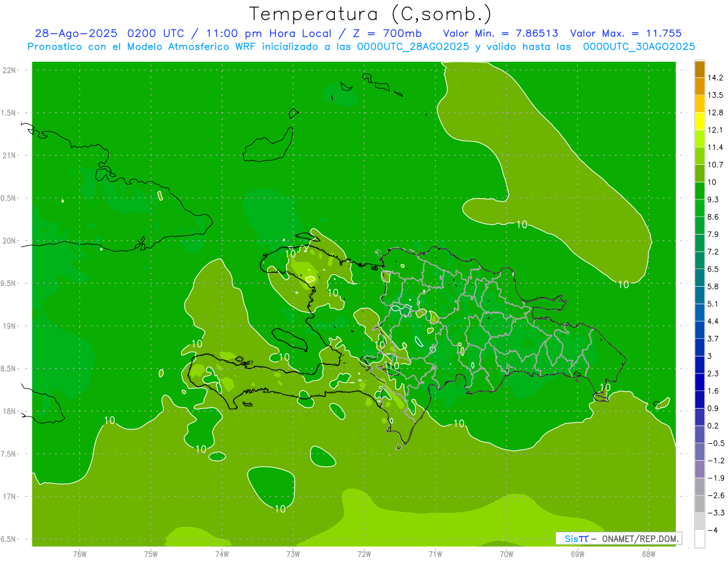Click the "5.8" legend value
This screenshot has height=562, width=728.
(x=713, y=287)
